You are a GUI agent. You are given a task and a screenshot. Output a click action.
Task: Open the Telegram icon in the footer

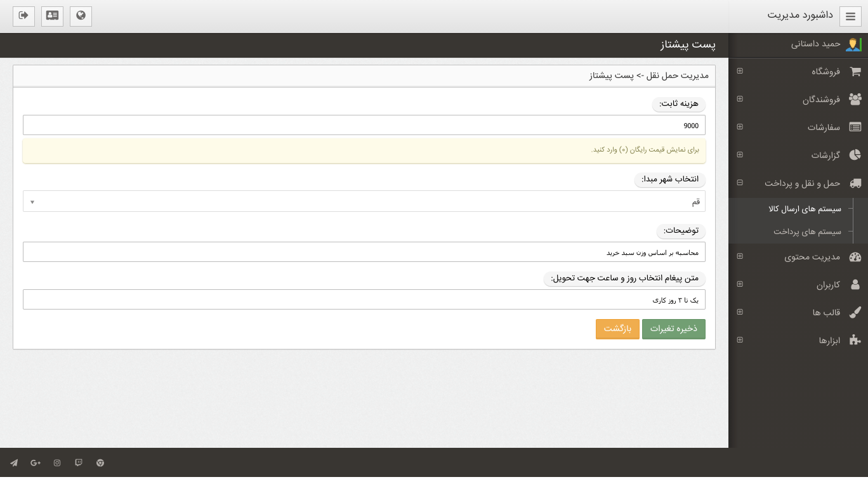coord(14,463)
